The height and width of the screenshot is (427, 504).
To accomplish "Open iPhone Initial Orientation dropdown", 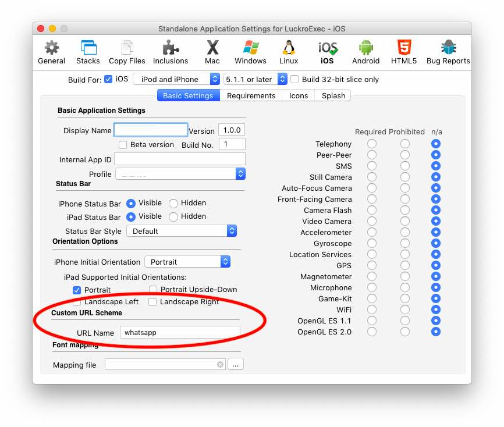I will [187, 262].
